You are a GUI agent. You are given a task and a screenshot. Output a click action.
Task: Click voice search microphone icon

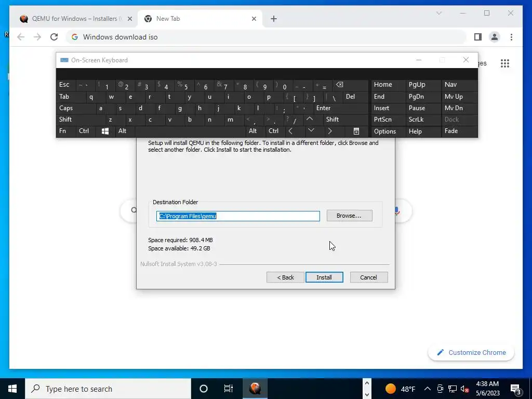point(396,211)
